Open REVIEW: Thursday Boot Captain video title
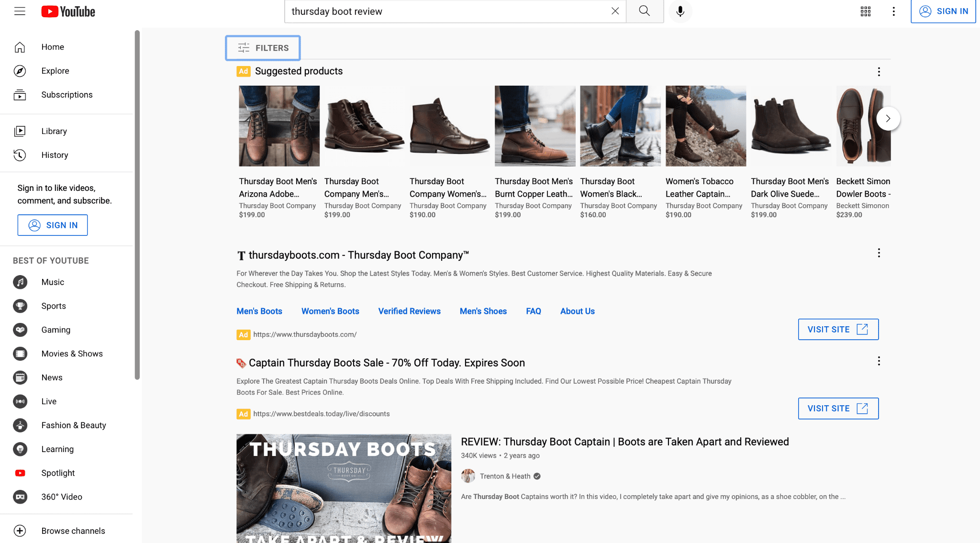 625,442
